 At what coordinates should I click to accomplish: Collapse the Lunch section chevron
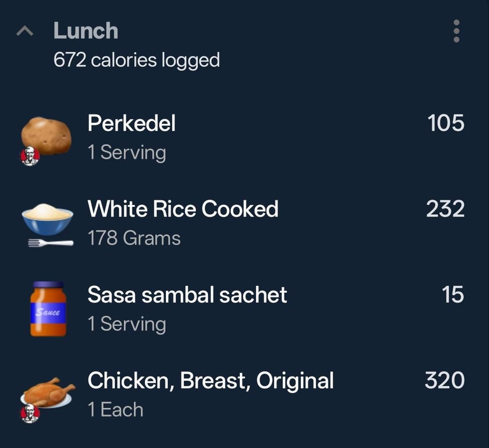pyautogui.click(x=25, y=32)
